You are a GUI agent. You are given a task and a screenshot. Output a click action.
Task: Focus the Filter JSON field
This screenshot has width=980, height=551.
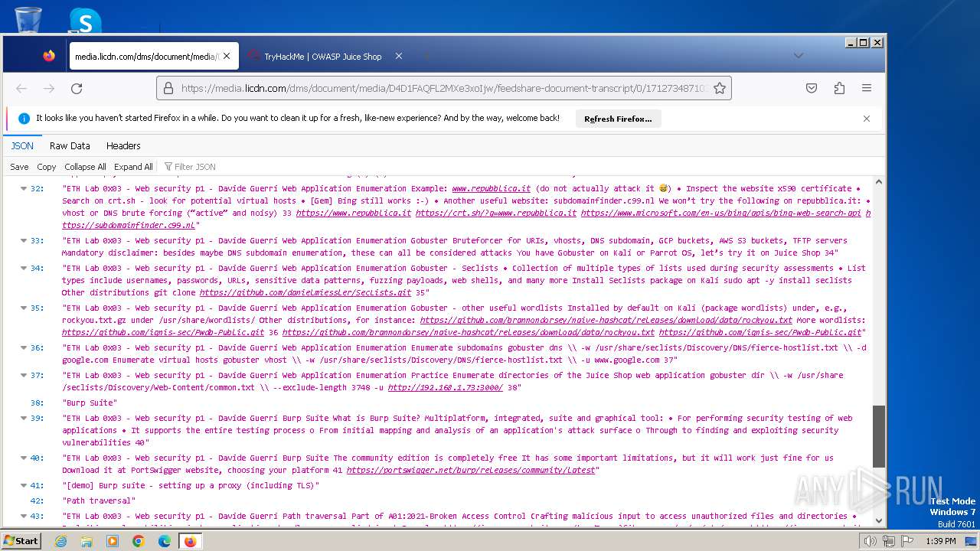(x=196, y=167)
